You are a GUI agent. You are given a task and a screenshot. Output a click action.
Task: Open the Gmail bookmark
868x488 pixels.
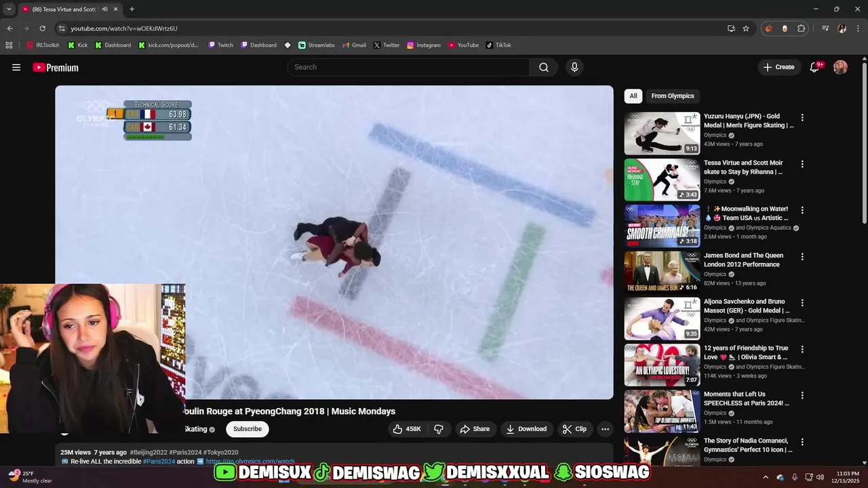coord(354,45)
